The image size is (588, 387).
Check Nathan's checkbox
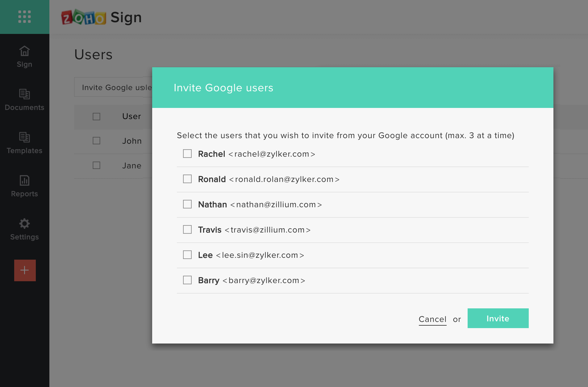pyautogui.click(x=188, y=204)
